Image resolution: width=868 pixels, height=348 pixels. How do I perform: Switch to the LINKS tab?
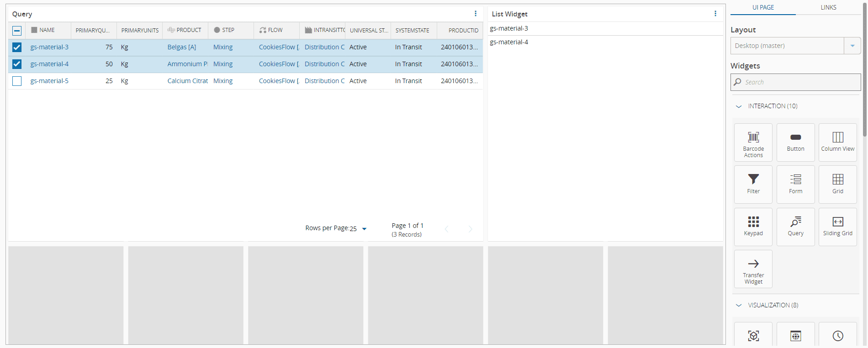pos(828,7)
